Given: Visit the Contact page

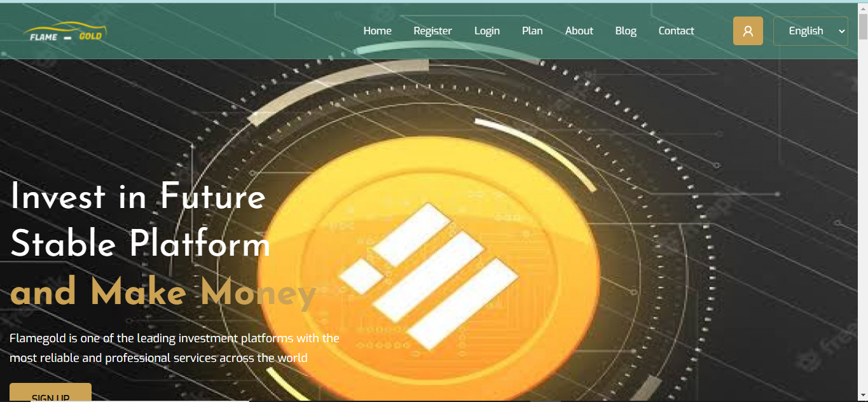Looking at the screenshot, I should tap(676, 31).
